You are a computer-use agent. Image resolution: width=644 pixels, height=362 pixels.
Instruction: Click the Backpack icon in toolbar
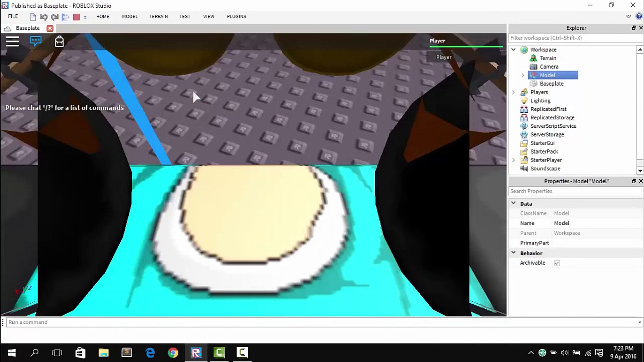(x=59, y=42)
